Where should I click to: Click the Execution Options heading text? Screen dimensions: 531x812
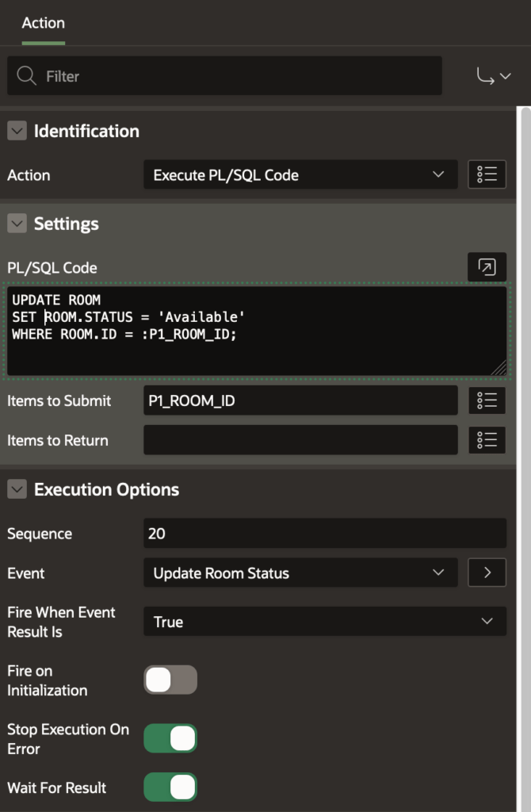pyautogui.click(x=107, y=489)
